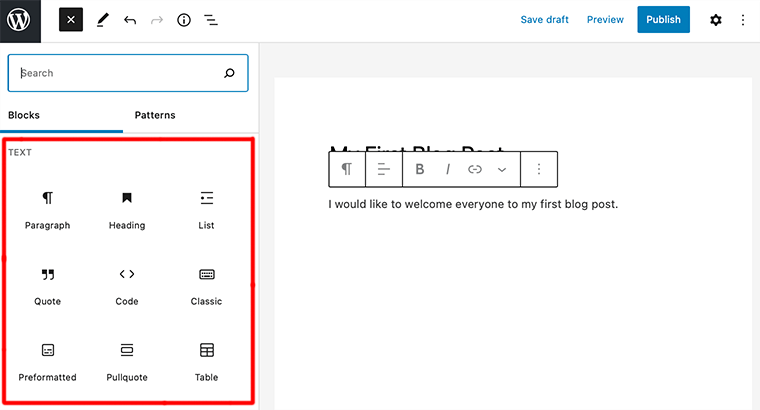
Task: Click the WordPress logo
Action: click(20, 20)
